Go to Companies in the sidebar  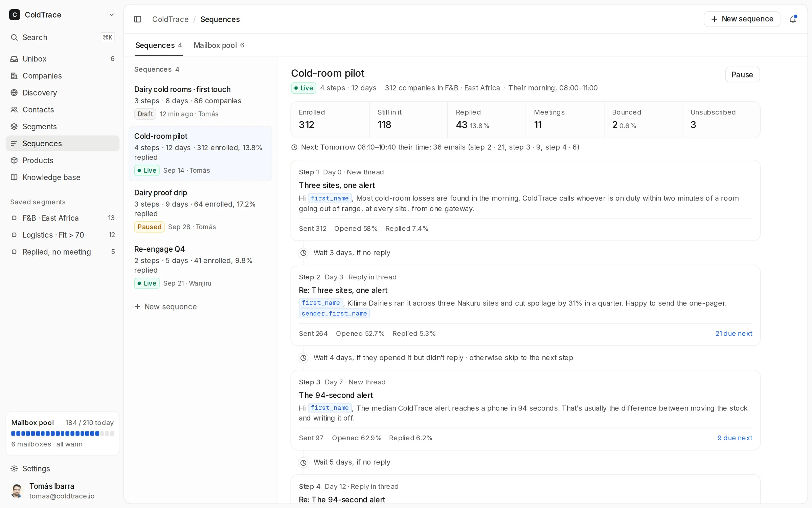tap(63, 76)
